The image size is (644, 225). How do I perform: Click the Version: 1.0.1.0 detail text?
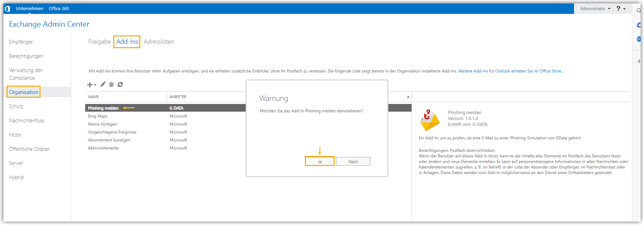(462, 119)
